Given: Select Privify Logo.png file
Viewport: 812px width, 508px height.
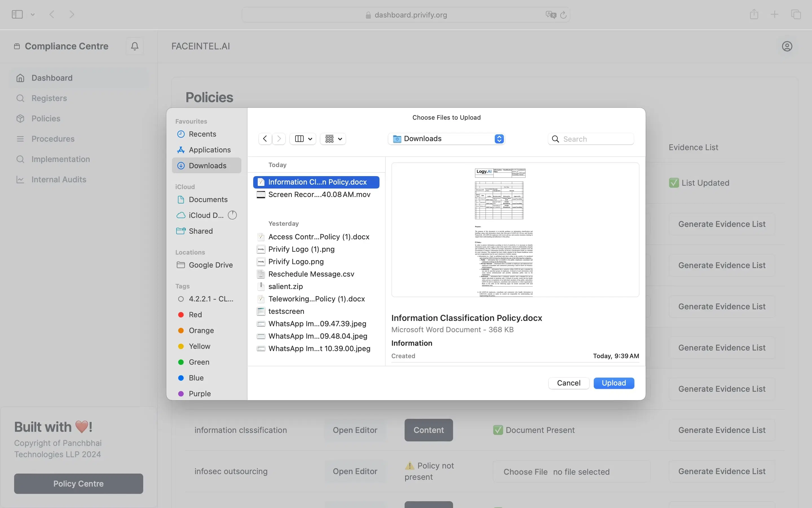Looking at the screenshot, I should (316, 262).
